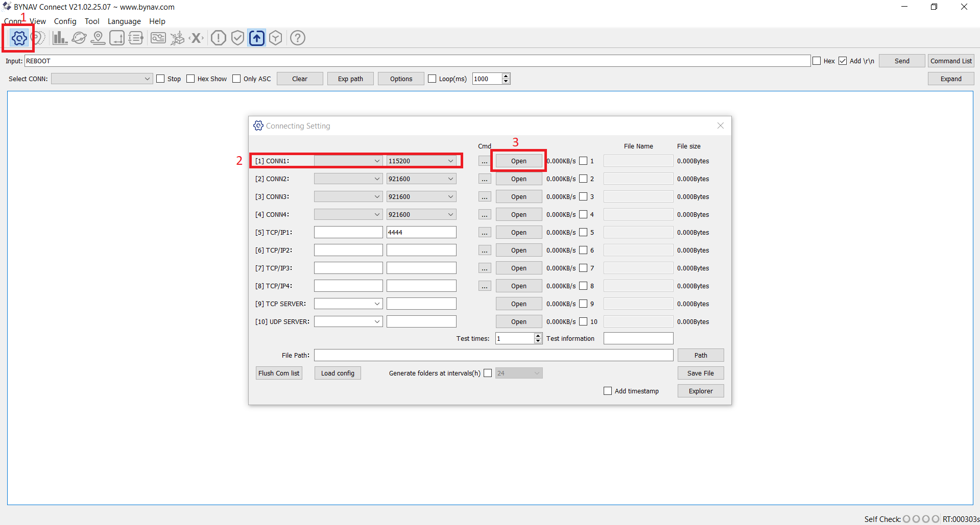Viewport: 980px width, 525px height.
Task: Click the map pin location icon
Action: (x=98, y=38)
